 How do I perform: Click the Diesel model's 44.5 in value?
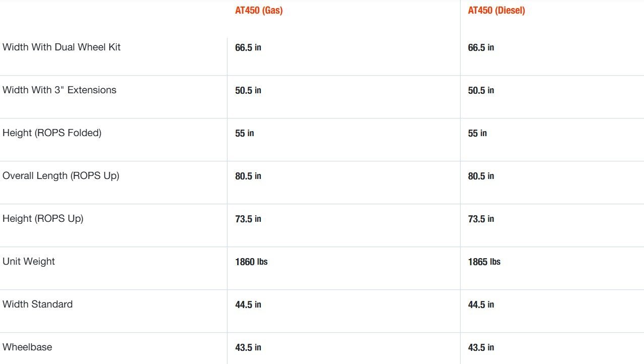[481, 305]
